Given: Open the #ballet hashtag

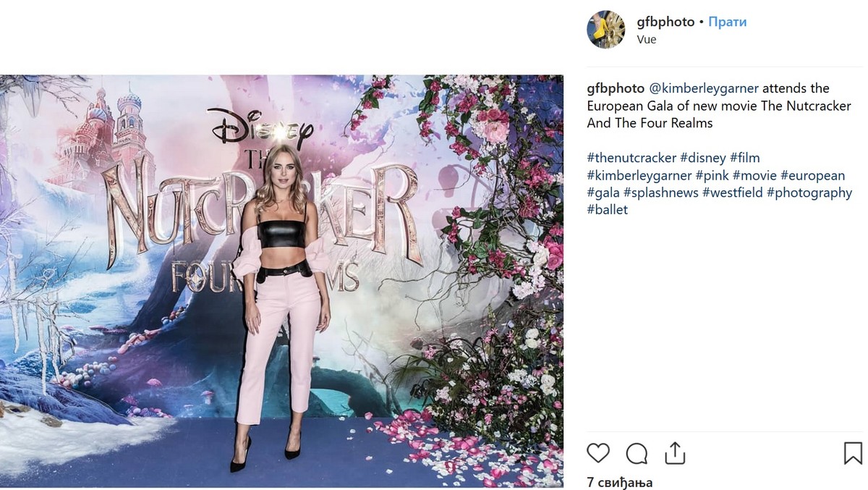Looking at the screenshot, I should (608, 210).
